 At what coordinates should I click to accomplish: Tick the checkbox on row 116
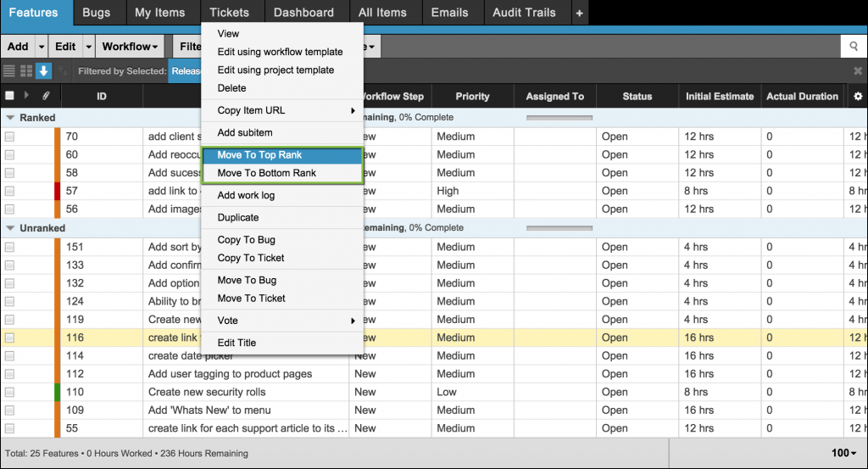click(9, 338)
